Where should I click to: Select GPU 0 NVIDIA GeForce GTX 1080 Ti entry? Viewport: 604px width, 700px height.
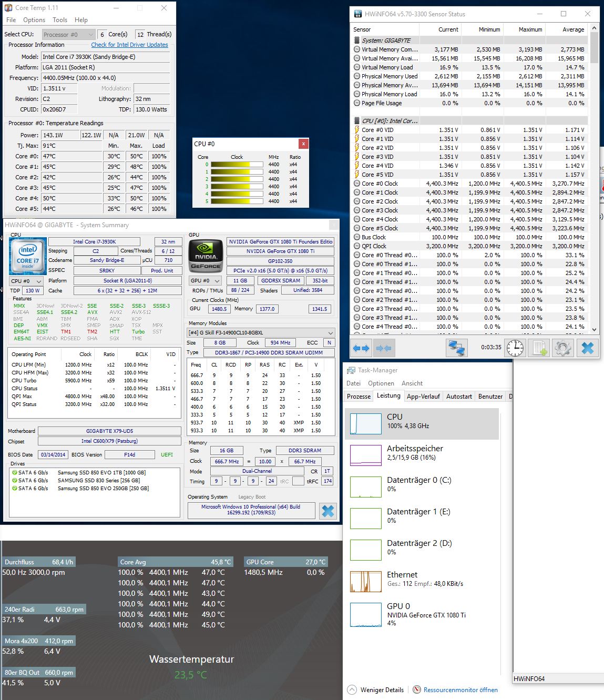point(422,613)
